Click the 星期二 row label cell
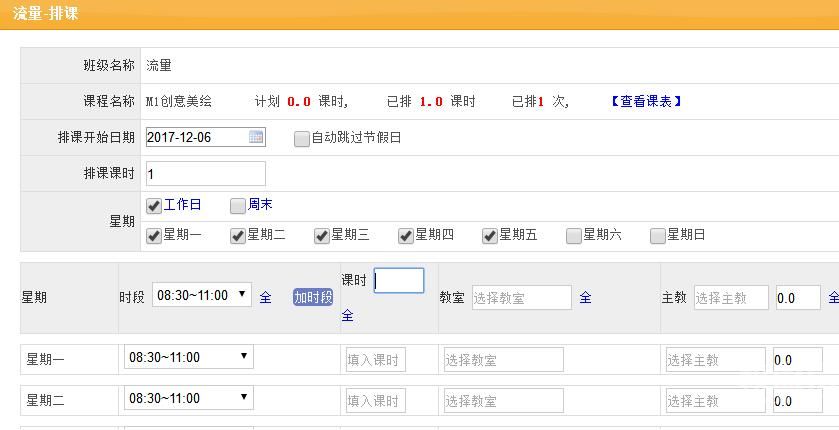 70,401
